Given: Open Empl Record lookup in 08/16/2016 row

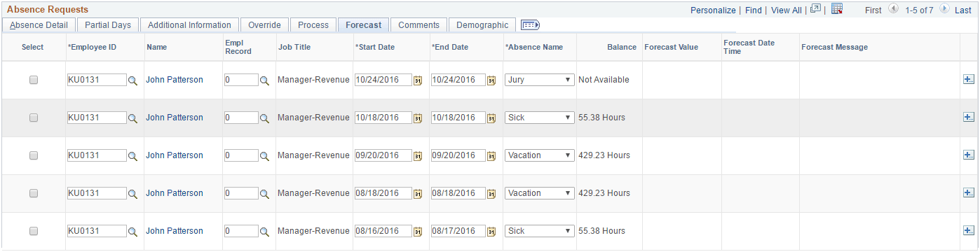Looking at the screenshot, I should pos(264,232).
